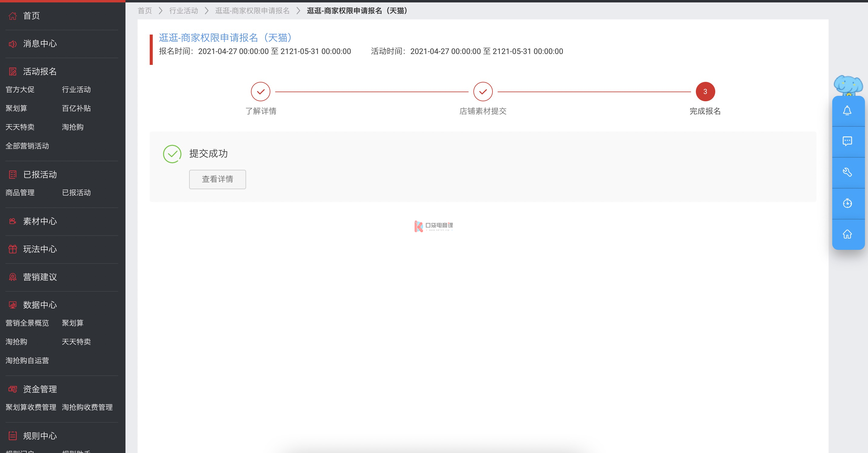Click the green 提交成功 check icon

click(x=172, y=154)
